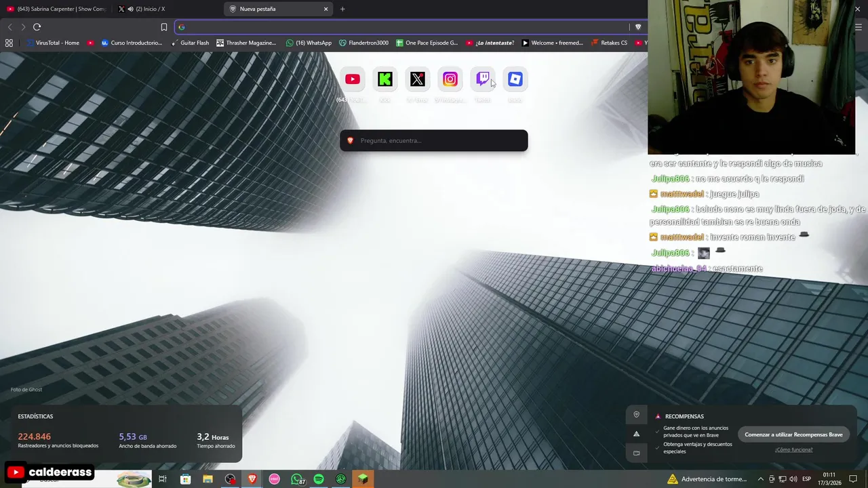
Task: Go back with the back arrow
Action: tap(9, 27)
